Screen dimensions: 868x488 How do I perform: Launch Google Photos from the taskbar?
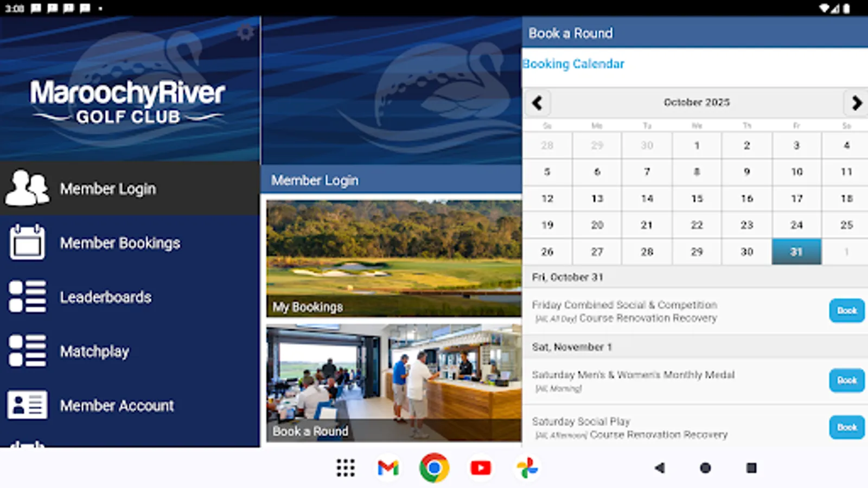[527, 467]
